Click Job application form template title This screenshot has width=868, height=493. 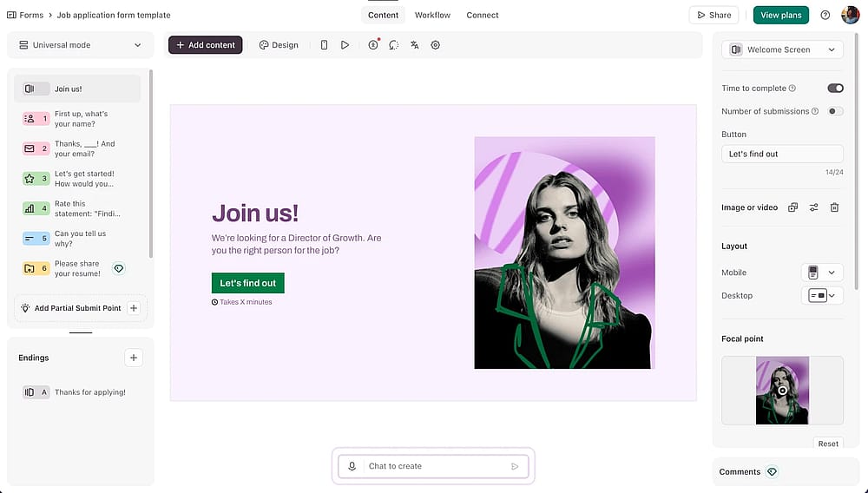114,15
